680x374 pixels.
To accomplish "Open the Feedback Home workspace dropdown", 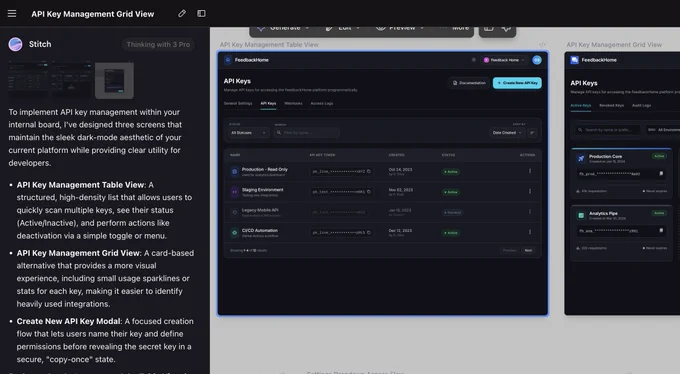I will 503,60.
